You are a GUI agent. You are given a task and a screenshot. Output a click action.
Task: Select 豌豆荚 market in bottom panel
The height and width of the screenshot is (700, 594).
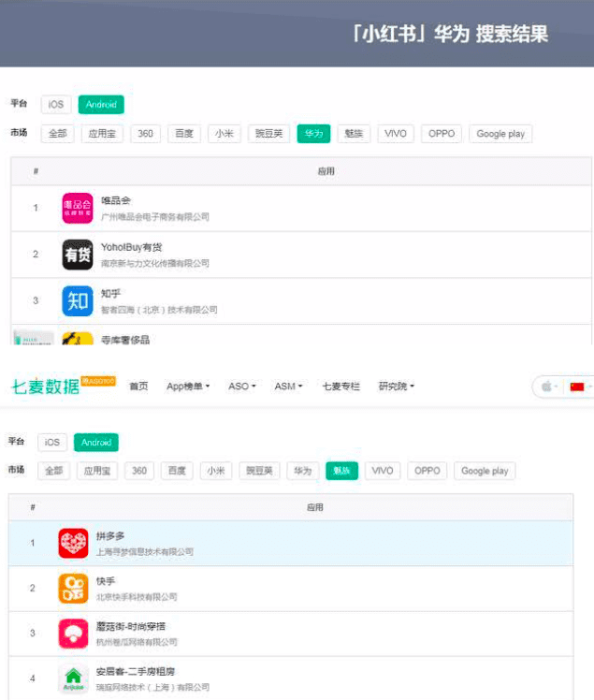pos(260,471)
